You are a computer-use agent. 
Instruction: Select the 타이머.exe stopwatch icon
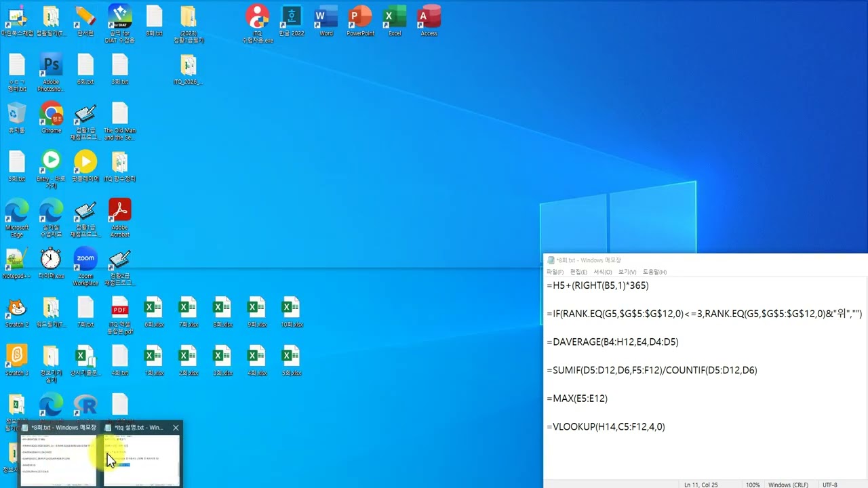pos(51,263)
